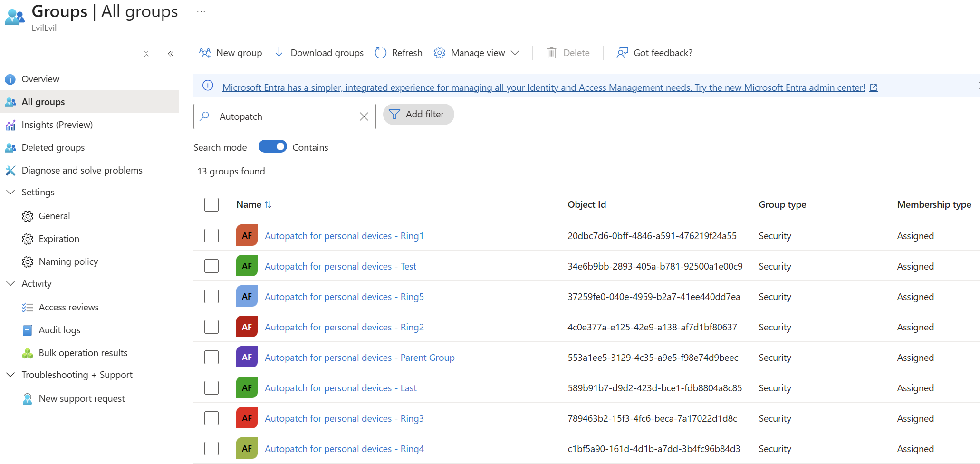
Task: Click the Audit logs book icon
Action: tap(28, 330)
